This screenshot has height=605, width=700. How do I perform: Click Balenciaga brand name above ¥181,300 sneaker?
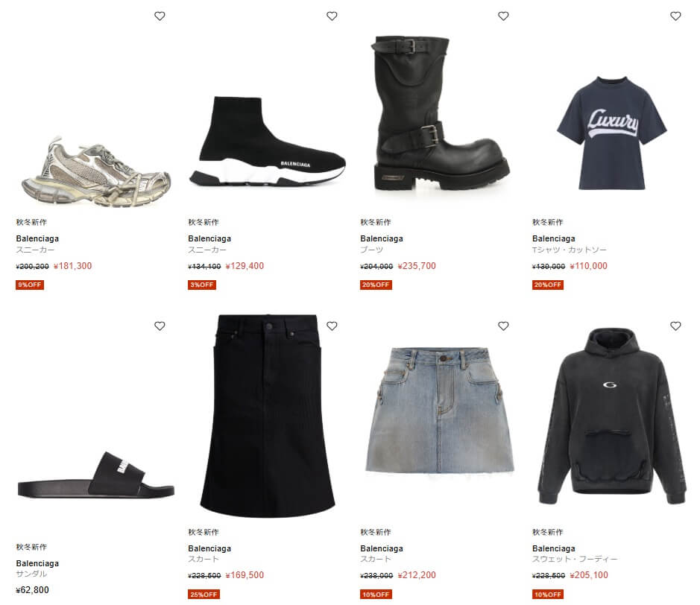coord(37,238)
